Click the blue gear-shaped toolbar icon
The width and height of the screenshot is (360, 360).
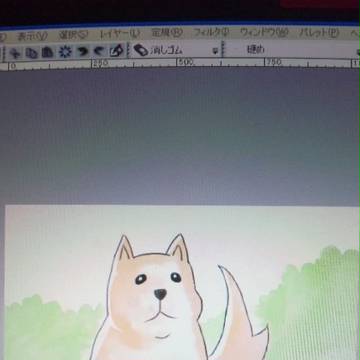65,52
